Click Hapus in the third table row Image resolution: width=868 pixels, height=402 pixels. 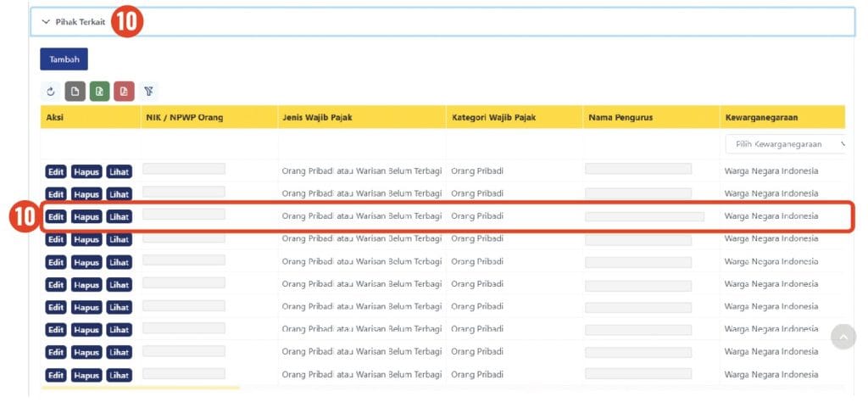pos(86,217)
